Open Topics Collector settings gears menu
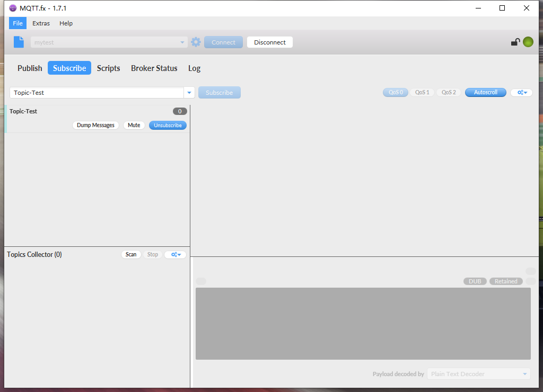This screenshot has width=543, height=392. click(176, 254)
